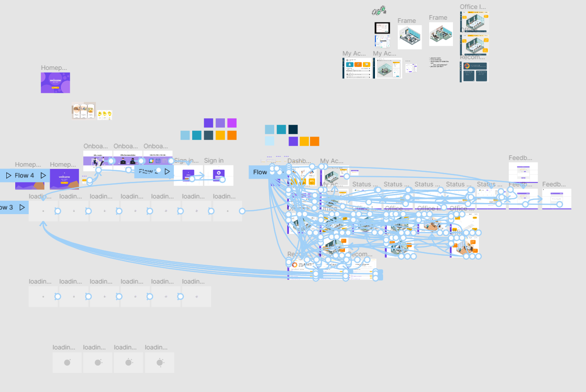This screenshot has width=586, height=392.
Task: Select the uppermost Feedb... frame thumbnail
Action: tap(523, 172)
